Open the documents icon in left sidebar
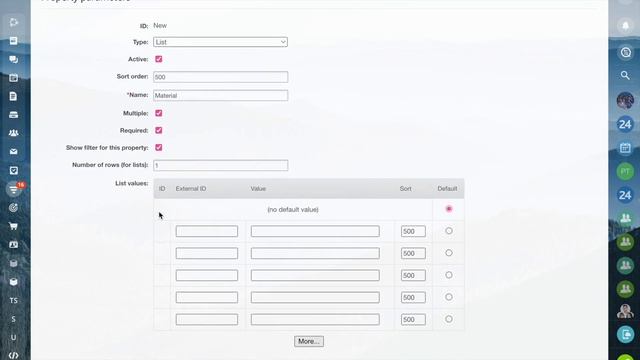 (x=13, y=96)
